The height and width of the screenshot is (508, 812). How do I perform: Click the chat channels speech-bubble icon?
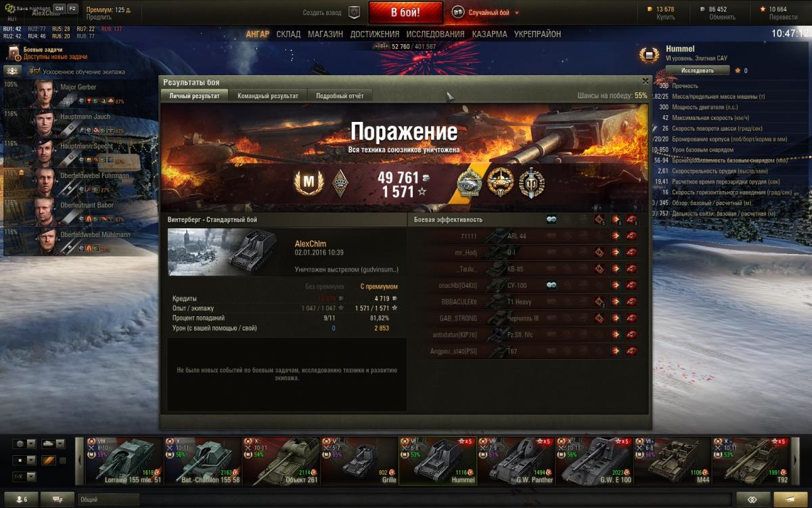pyautogui.click(x=58, y=499)
